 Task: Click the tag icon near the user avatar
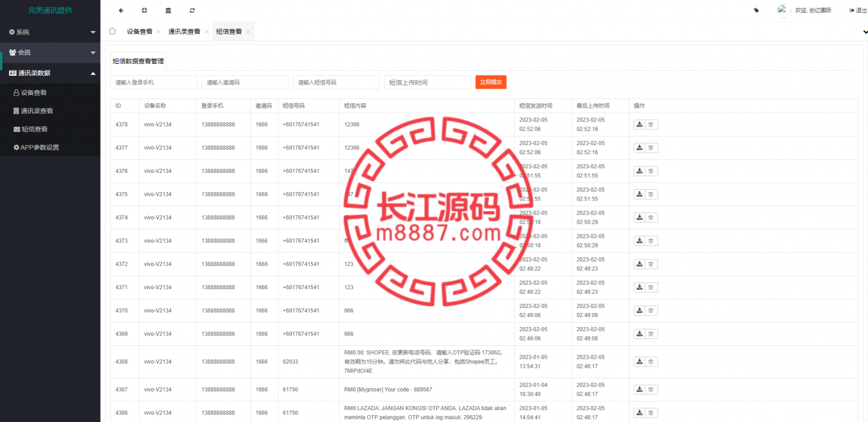pos(757,10)
